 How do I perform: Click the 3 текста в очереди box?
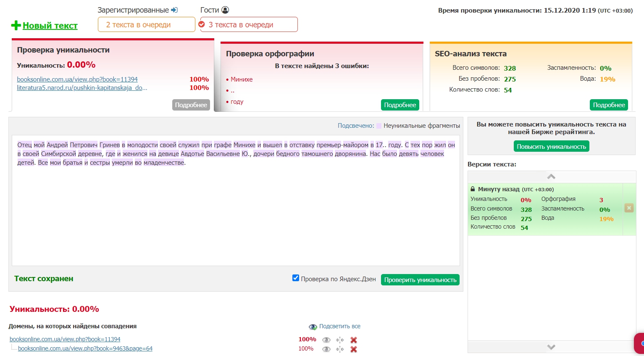[x=249, y=24]
